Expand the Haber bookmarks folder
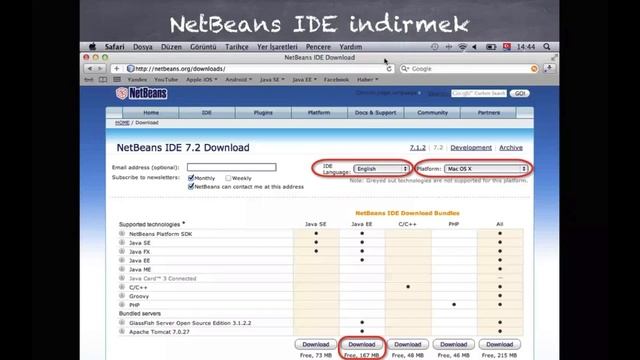 click(x=367, y=80)
